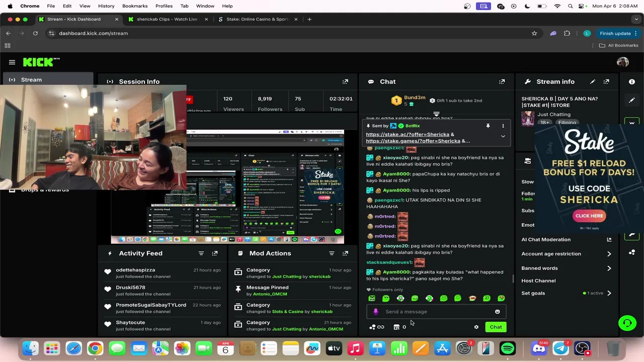This screenshot has width=644, height=362.
Task: Filter the Mod Actions list
Action: tap(332, 253)
